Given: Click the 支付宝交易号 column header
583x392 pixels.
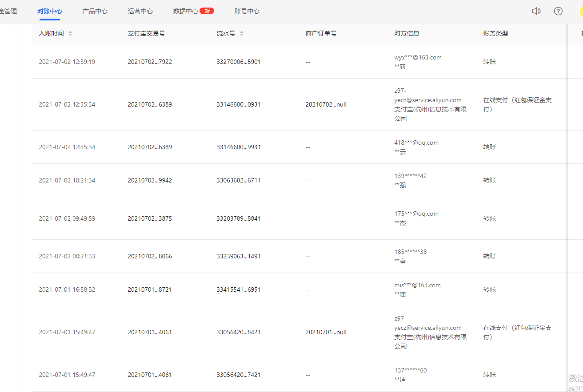Looking at the screenshot, I should (x=146, y=33).
